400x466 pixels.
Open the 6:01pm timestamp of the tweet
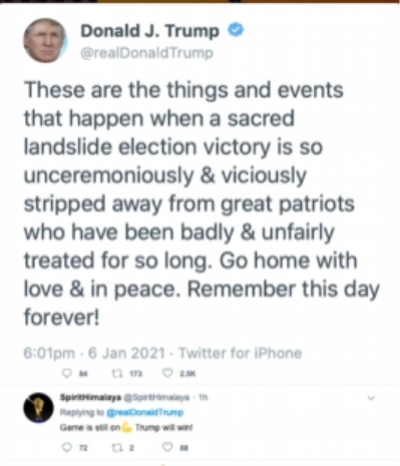click(x=49, y=353)
